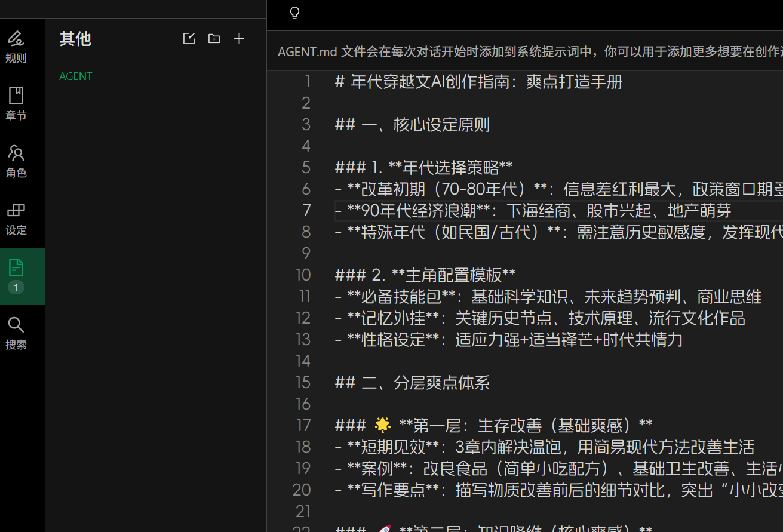
Task: Click line number 15 in the gutter
Action: 303,383
